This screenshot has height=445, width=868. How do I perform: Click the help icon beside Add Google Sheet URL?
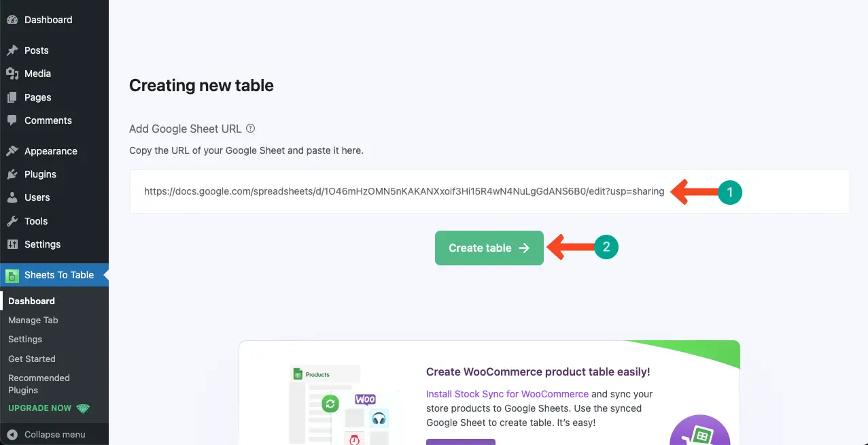(x=250, y=128)
